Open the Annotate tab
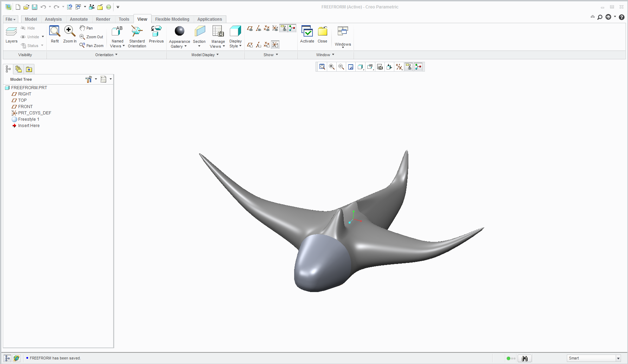The image size is (628, 364). (79, 19)
